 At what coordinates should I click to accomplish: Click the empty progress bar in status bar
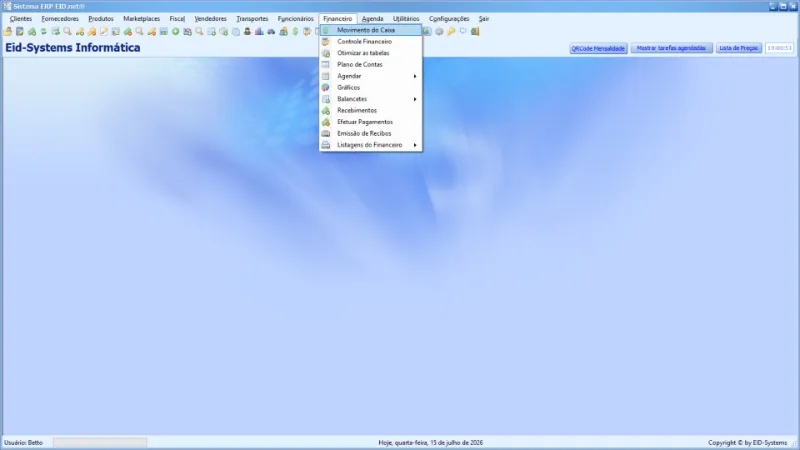pos(100,442)
